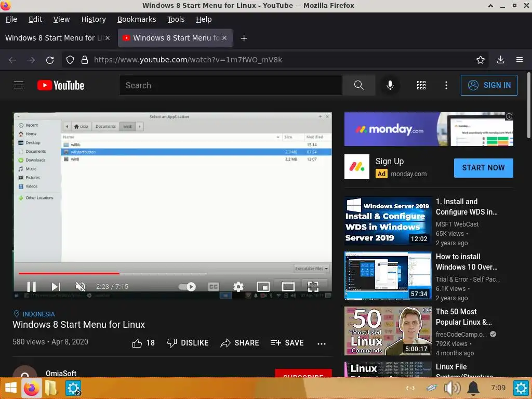This screenshot has width=532, height=399.
Task: Open the History menu
Action: 94,19
